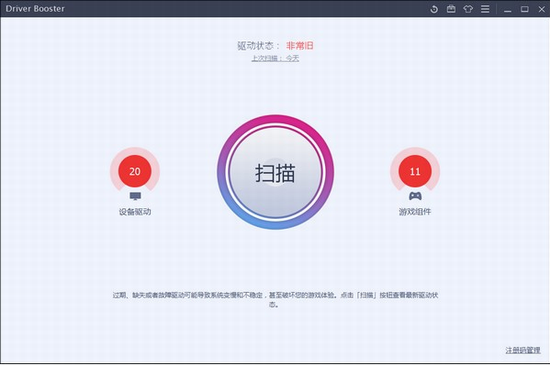Click the 游戏组件 label

[415, 211]
